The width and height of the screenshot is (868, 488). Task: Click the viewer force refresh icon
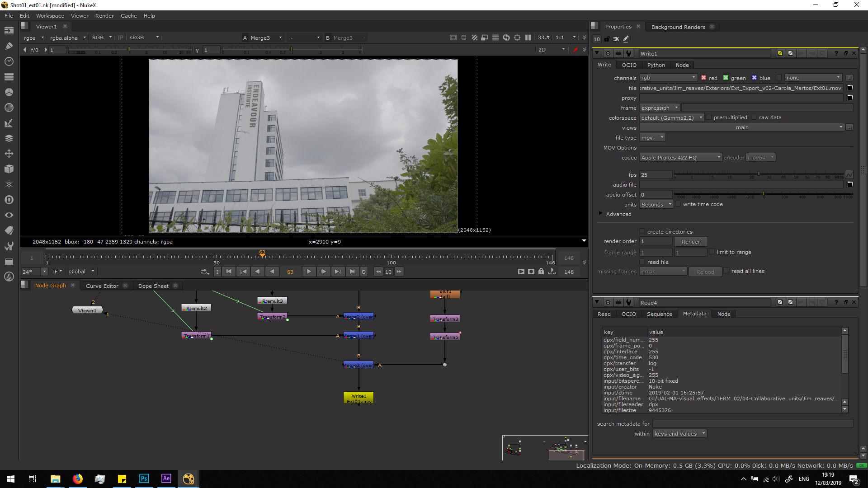pos(506,38)
